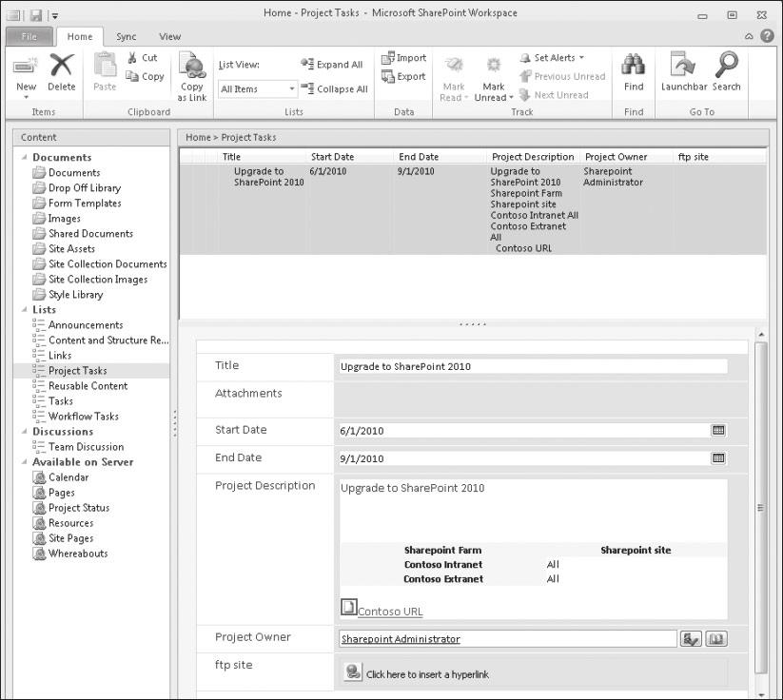Minimize the ribbon with the caret icon

[x=749, y=36]
